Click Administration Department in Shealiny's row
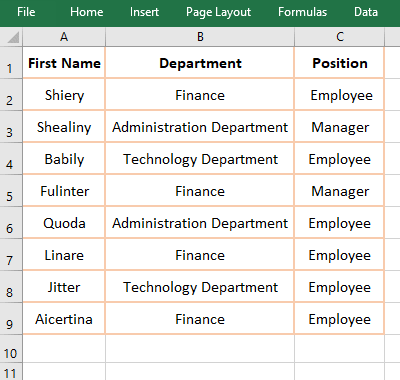Screen dimensions: 400x380 tap(200, 127)
